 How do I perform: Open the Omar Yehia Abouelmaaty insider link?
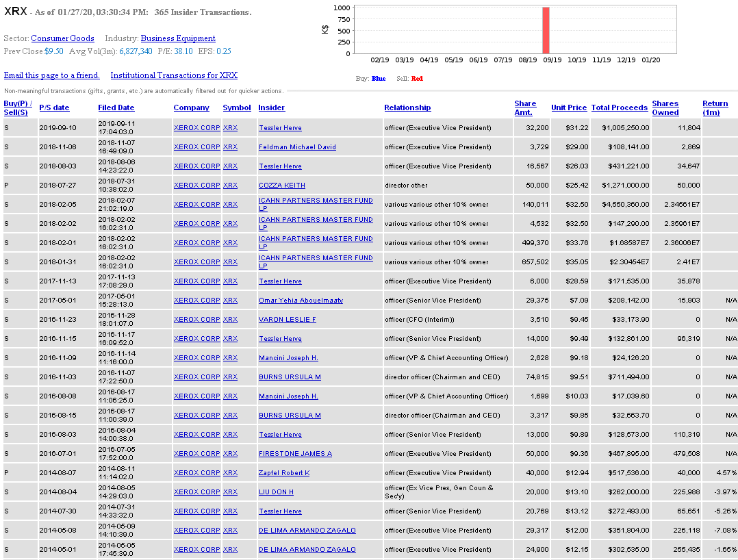tap(301, 301)
